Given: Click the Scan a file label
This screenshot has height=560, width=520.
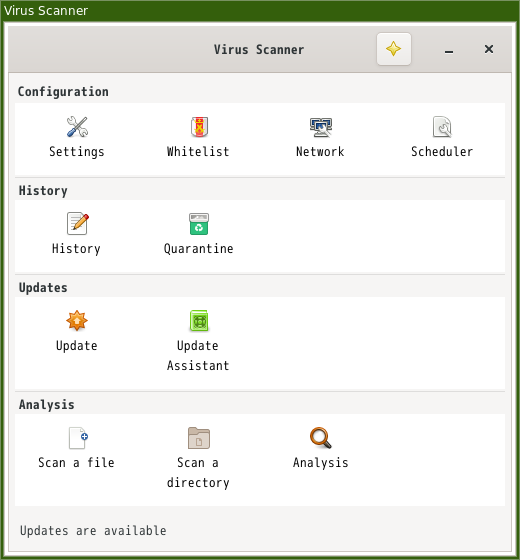Looking at the screenshot, I should (76, 463).
